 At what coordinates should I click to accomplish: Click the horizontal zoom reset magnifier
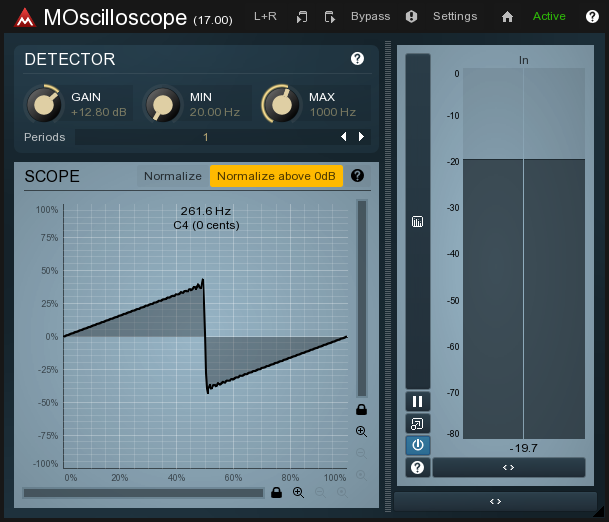(342, 492)
